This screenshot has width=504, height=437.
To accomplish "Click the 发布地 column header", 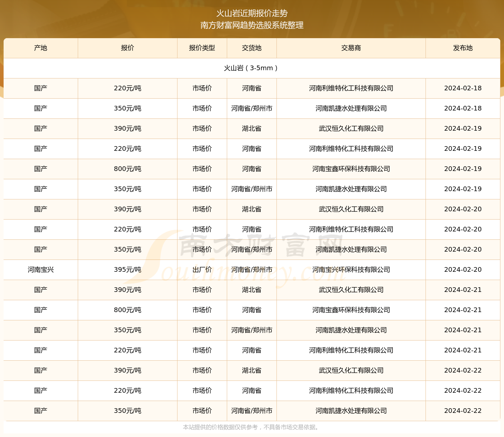I will pos(463,48).
